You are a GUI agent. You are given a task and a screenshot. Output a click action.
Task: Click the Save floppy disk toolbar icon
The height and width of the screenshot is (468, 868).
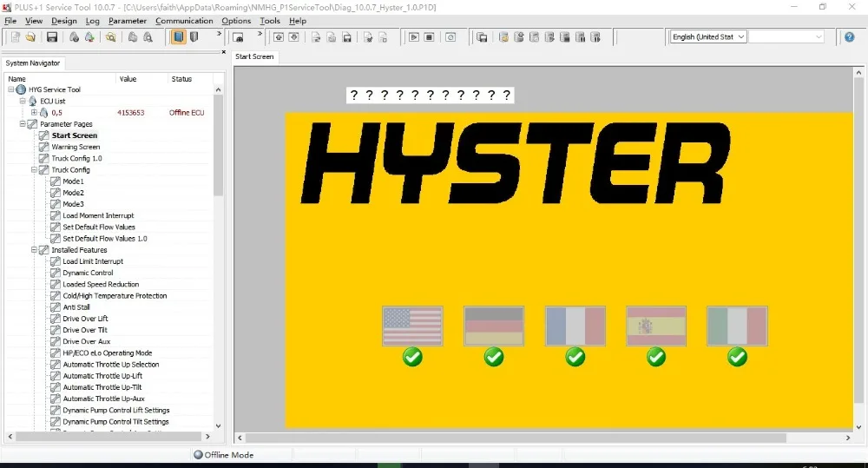click(52, 37)
